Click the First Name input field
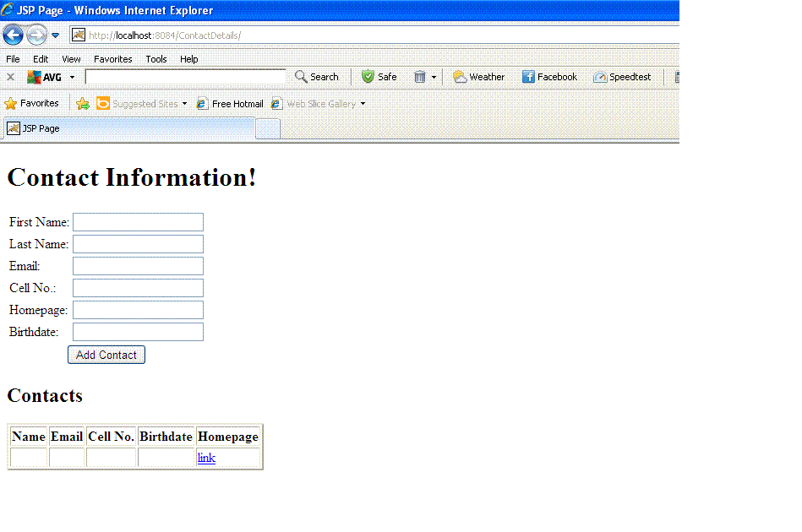Image resolution: width=802 pixels, height=532 pixels. [138, 222]
